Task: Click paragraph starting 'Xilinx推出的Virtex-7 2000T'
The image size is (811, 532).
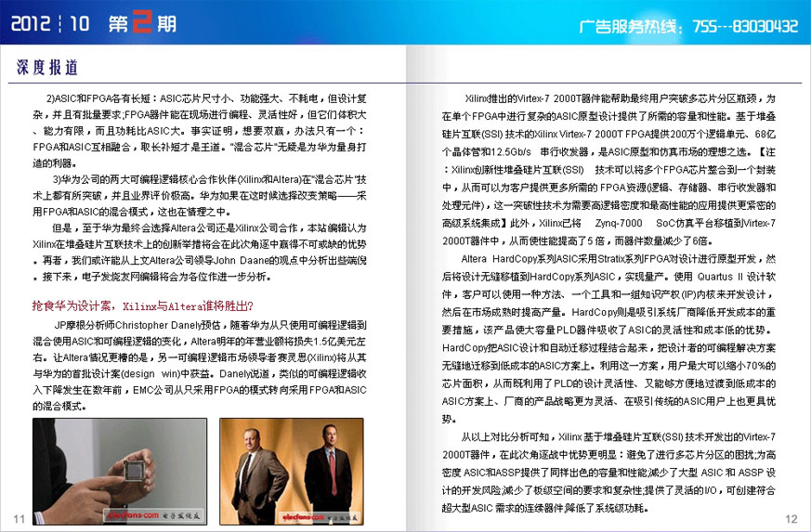Action: [x=608, y=170]
